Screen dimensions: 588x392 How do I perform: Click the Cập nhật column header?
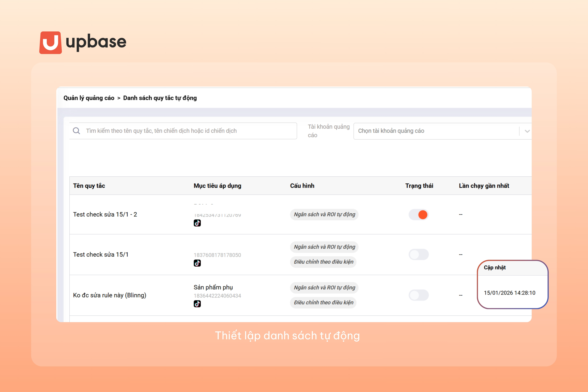495,267
